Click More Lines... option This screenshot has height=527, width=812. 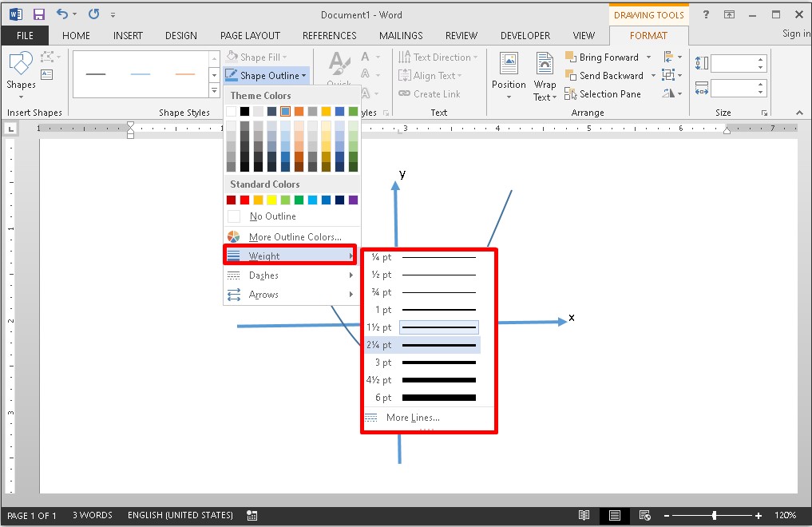(412, 418)
